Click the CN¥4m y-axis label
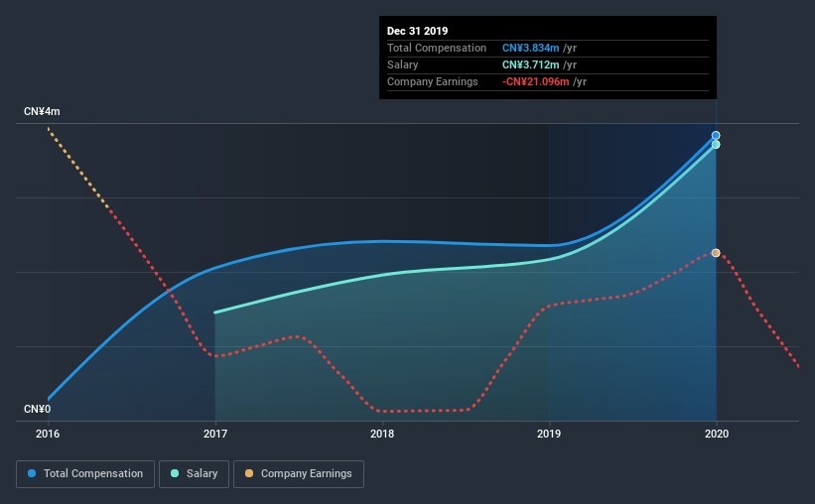 42,112
